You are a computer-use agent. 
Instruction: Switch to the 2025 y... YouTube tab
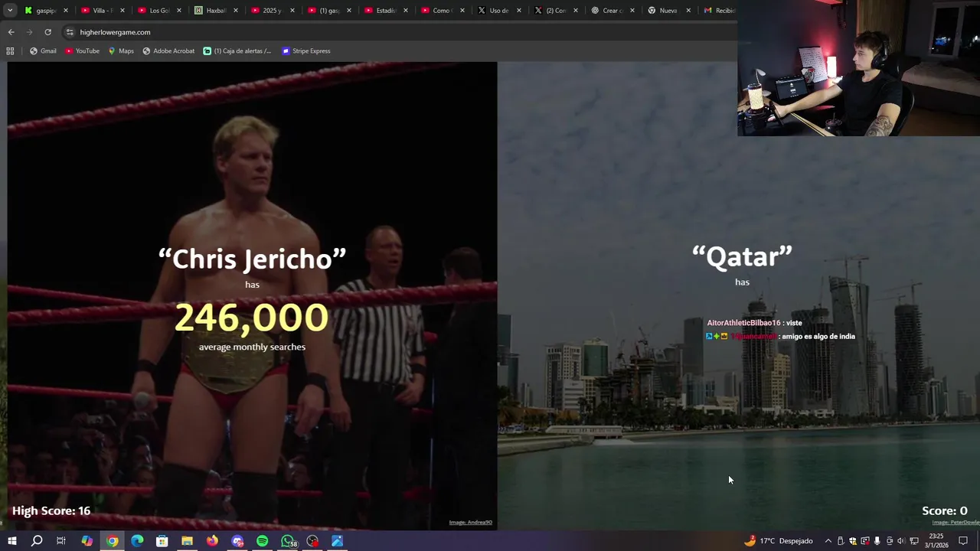[272, 11]
